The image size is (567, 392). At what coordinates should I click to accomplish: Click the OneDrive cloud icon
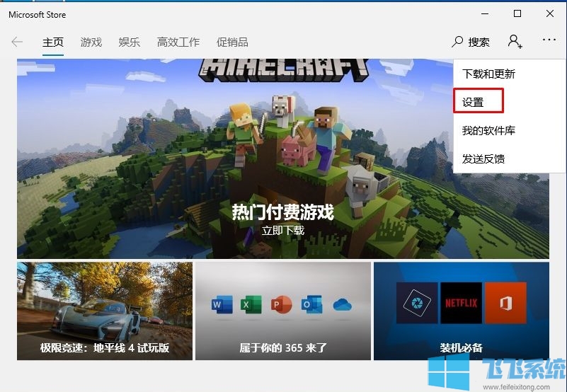[x=342, y=305]
